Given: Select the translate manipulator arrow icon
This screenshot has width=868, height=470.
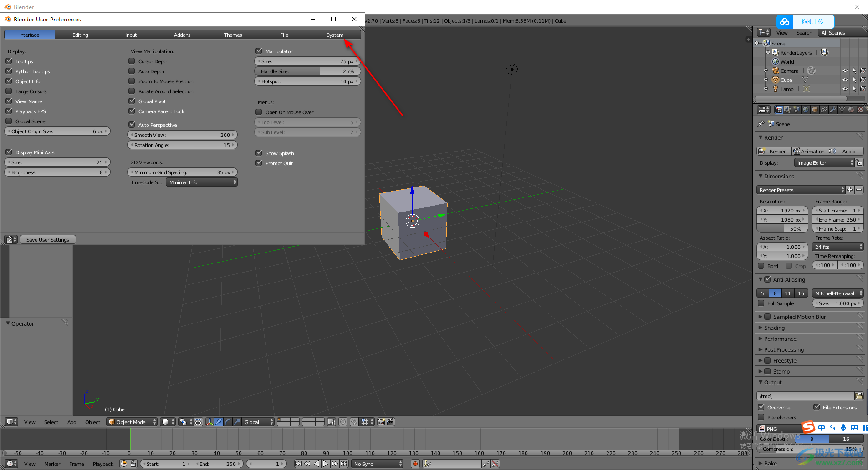Looking at the screenshot, I should [219, 422].
